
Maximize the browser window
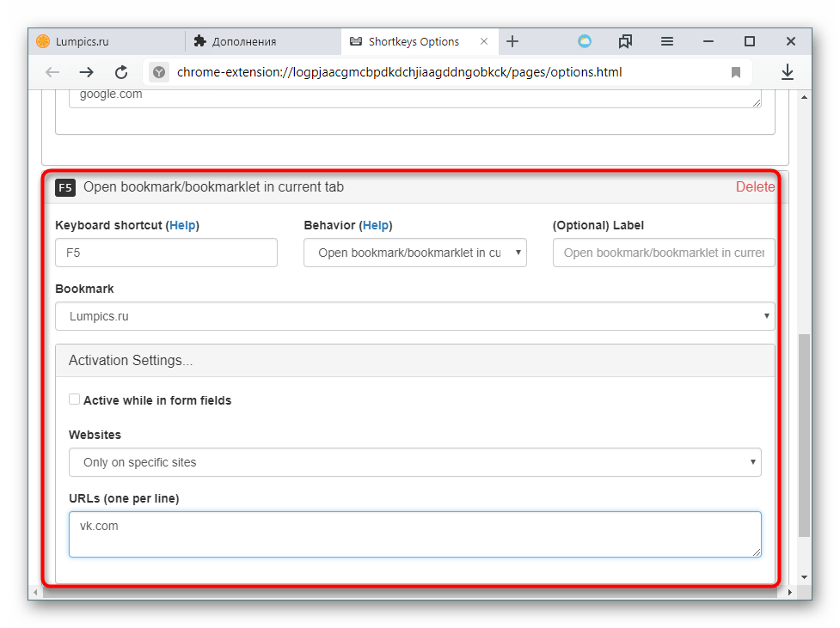click(x=750, y=41)
